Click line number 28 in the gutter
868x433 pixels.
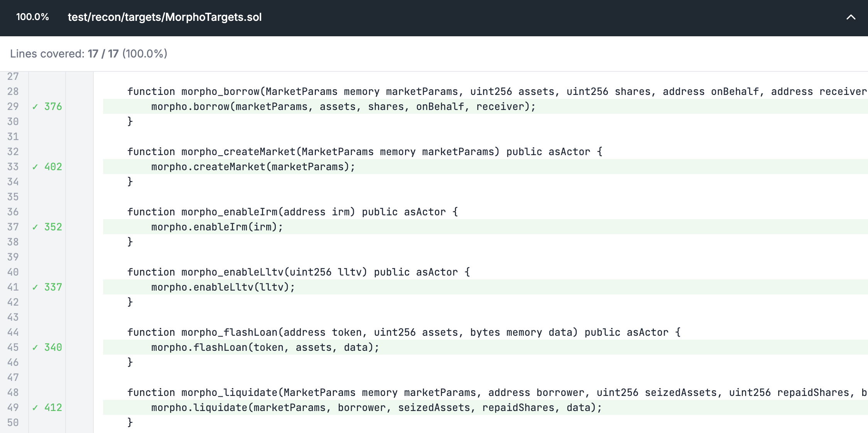[x=13, y=91]
